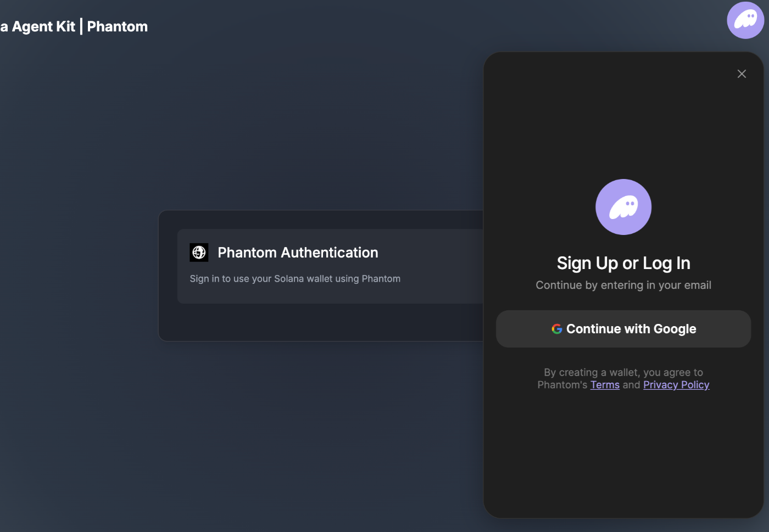This screenshot has height=532, width=769.
Task: Click the large Phantom logo in login panel
Action: click(x=623, y=207)
